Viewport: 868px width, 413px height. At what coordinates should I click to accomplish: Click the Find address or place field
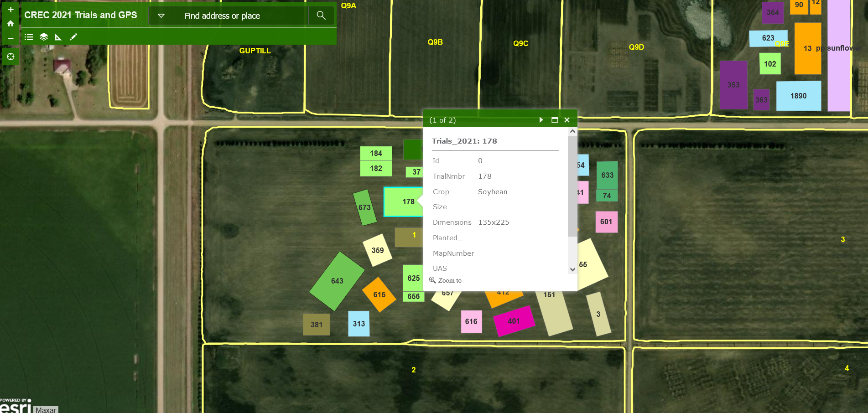tap(237, 15)
